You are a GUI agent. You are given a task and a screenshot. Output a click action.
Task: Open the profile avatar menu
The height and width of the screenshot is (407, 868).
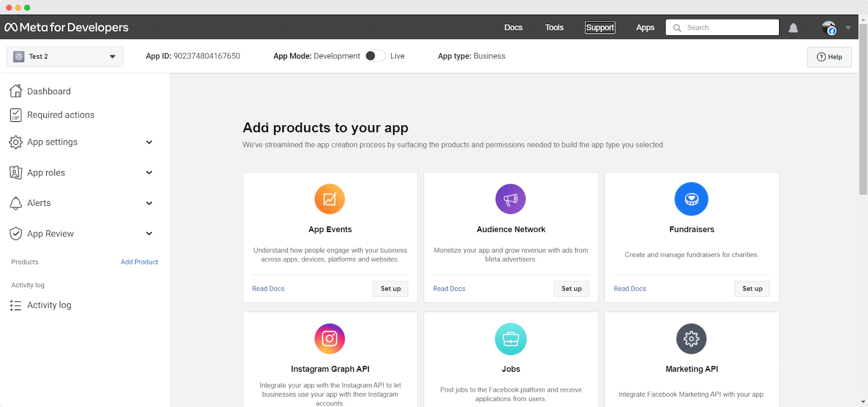pyautogui.click(x=829, y=28)
